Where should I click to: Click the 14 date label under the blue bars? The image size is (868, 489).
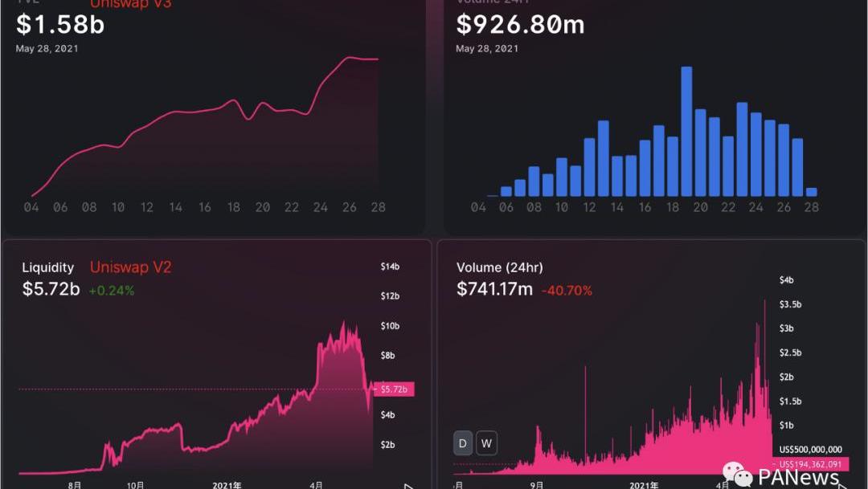(617, 207)
